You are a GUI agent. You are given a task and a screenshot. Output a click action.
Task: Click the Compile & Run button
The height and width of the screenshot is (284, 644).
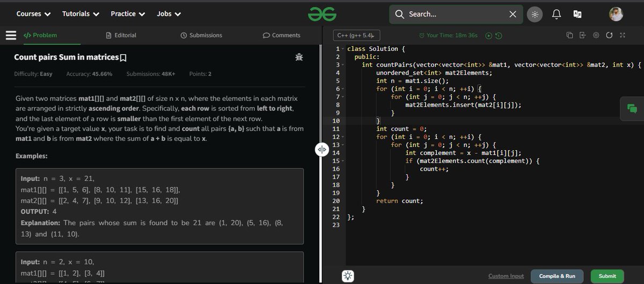pos(557,276)
